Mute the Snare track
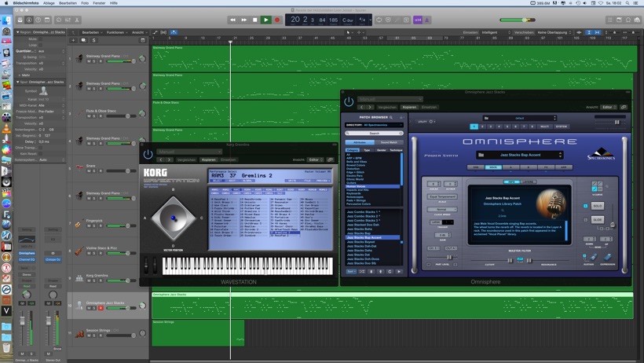 click(x=89, y=170)
